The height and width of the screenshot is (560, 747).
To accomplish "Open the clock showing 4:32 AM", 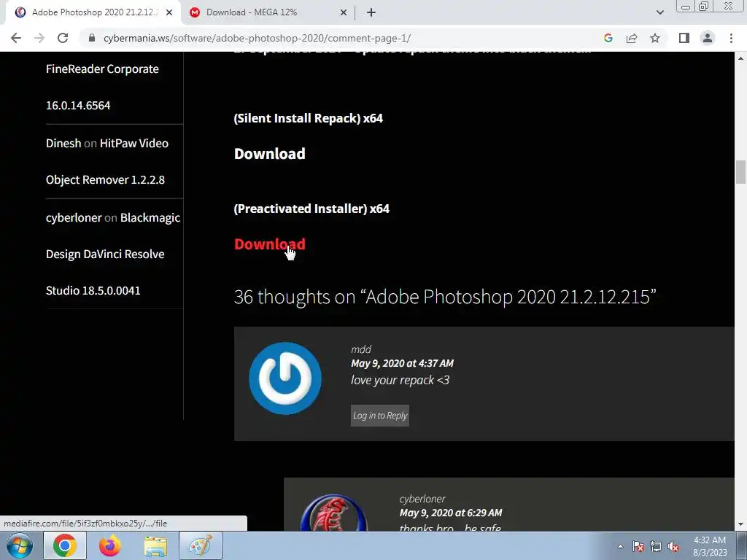I will [710, 546].
